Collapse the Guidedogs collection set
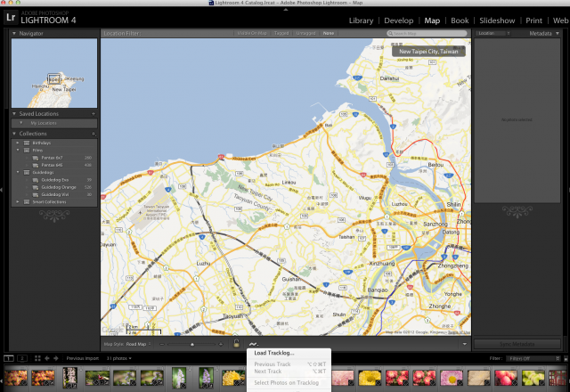Viewport: 570px width, 392px height. point(18,172)
